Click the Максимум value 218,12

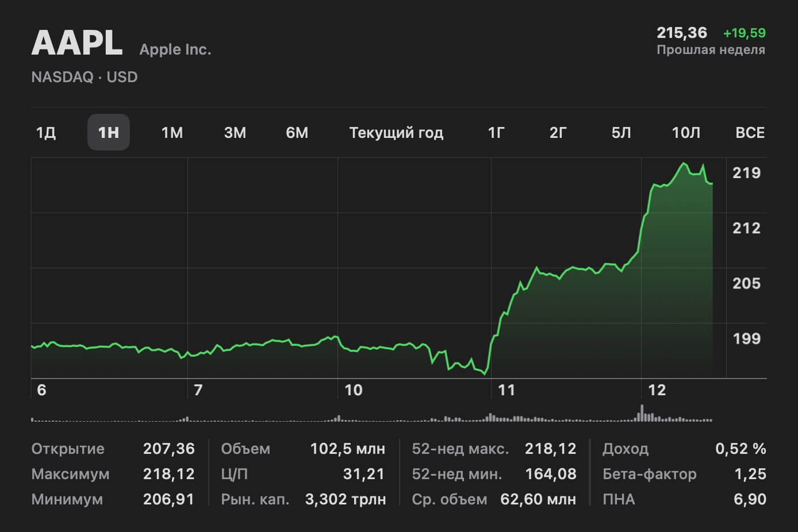click(x=169, y=474)
